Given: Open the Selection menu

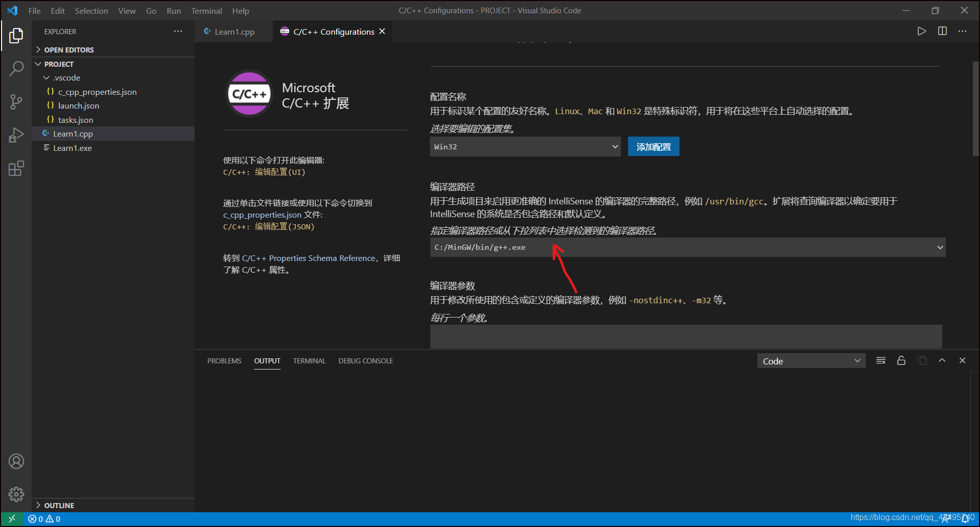Looking at the screenshot, I should (x=92, y=11).
